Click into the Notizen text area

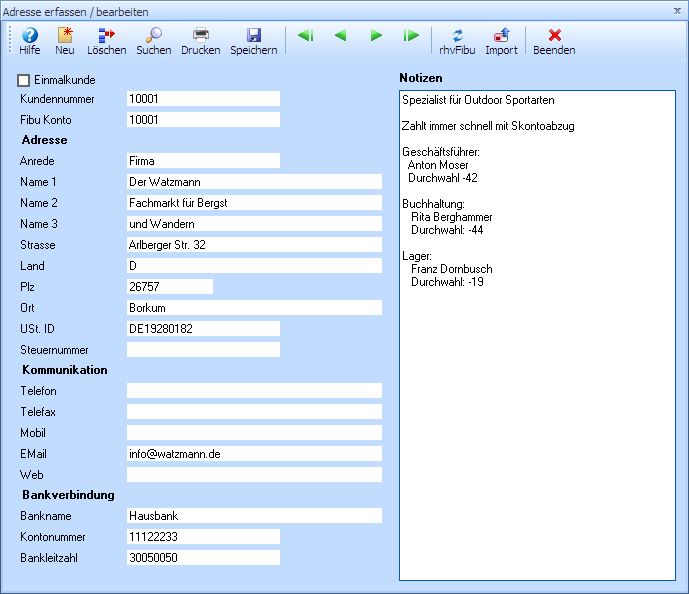(x=537, y=400)
